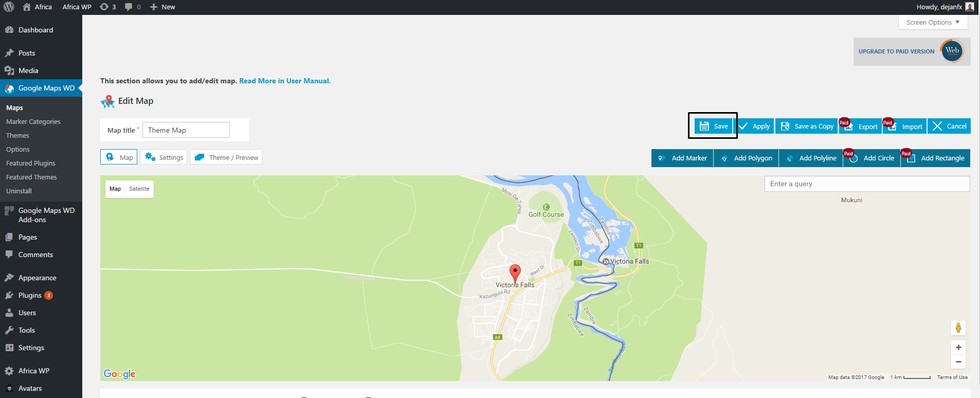Toggle the Map view type button
The image size is (980, 398).
115,189
